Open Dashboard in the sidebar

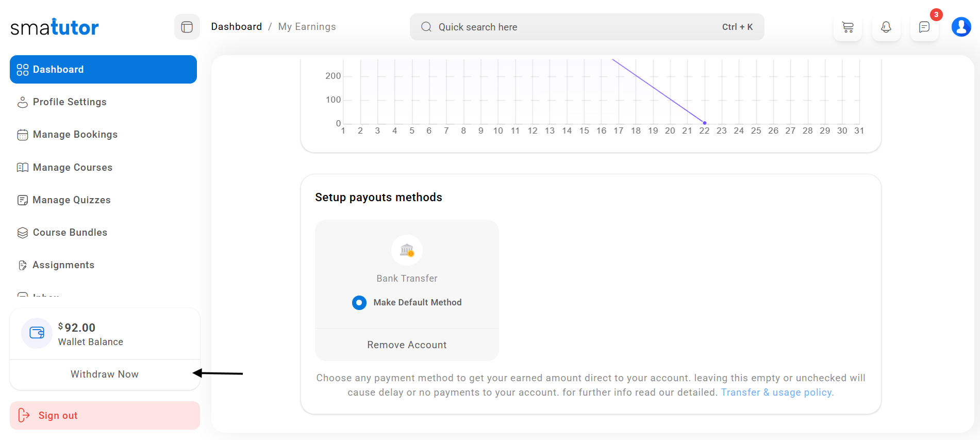coord(103,70)
